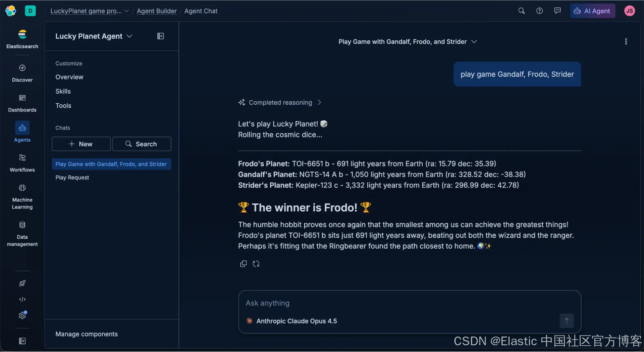Open the JS user avatar menu
This screenshot has height=352, width=644.
pos(630,11)
